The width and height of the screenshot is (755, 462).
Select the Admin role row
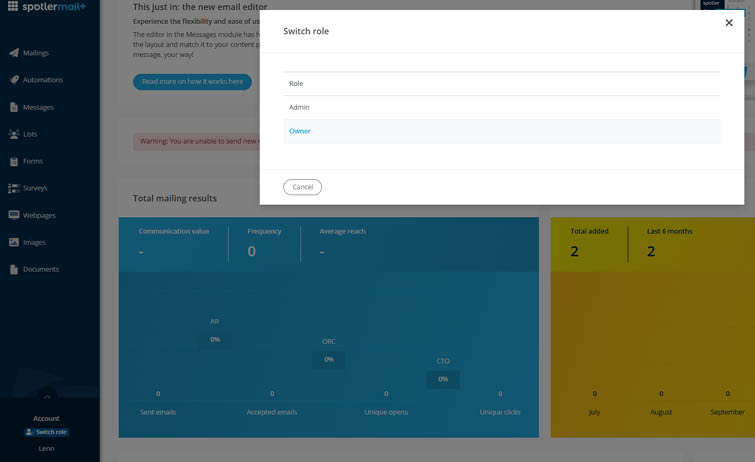click(x=501, y=107)
